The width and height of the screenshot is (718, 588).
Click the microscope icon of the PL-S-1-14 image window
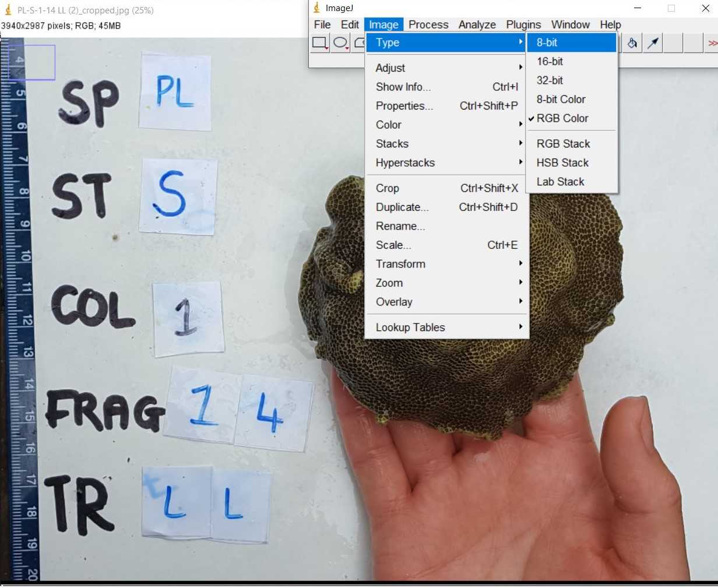click(x=8, y=10)
